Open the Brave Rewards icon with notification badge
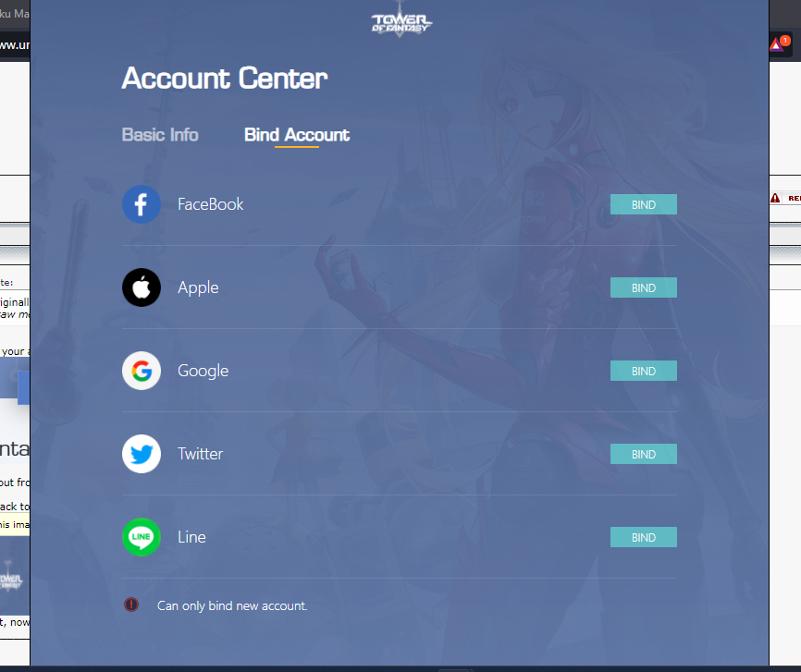Screen dimensions: 801x672 tap(780, 44)
